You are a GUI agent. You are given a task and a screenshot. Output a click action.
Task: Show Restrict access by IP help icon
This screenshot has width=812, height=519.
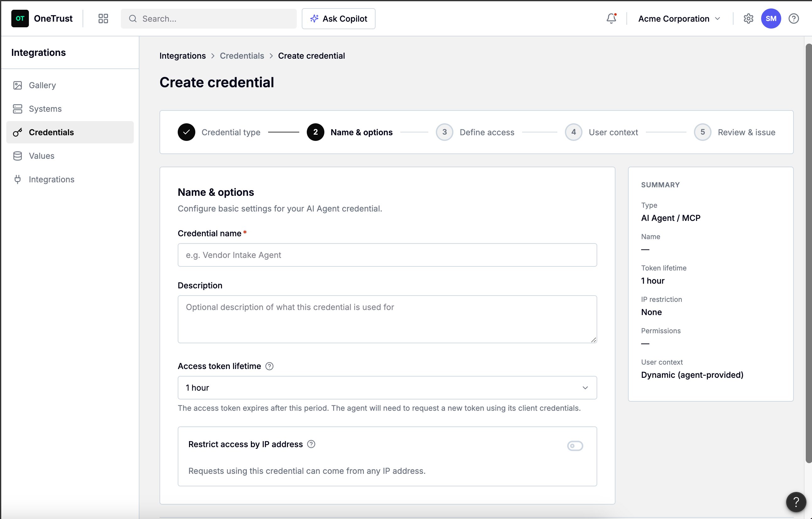coord(311,444)
